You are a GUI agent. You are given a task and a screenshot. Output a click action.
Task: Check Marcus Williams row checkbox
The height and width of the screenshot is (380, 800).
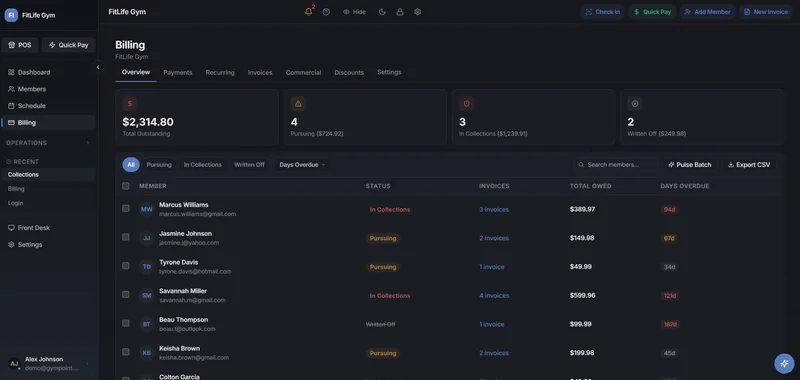coord(126,208)
